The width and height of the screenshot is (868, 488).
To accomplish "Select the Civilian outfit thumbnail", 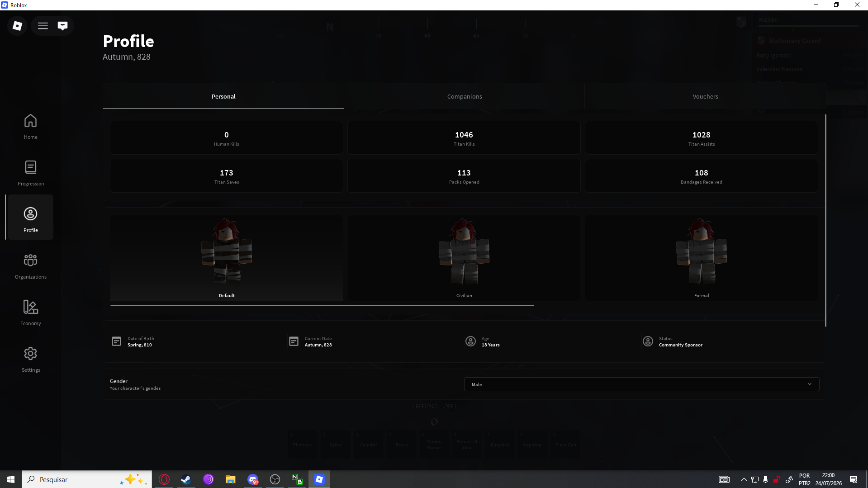I will click(x=464, y=258).
